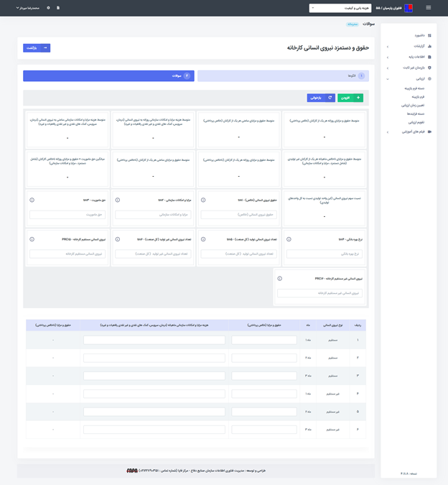Screen dimensions: 448x485
Task: Click the blue بازخوانی reload button
Action: [321, 98]
